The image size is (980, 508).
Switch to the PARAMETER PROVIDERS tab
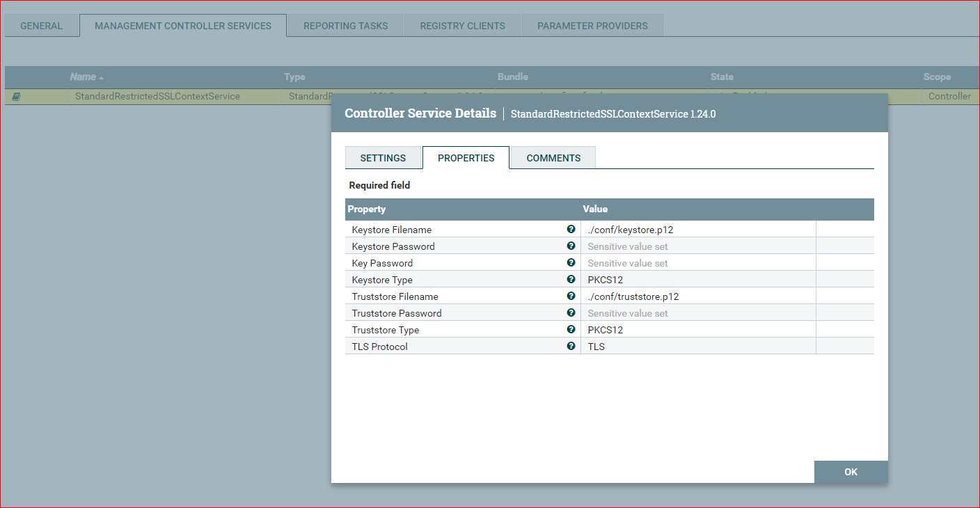(x=592, y=25)
